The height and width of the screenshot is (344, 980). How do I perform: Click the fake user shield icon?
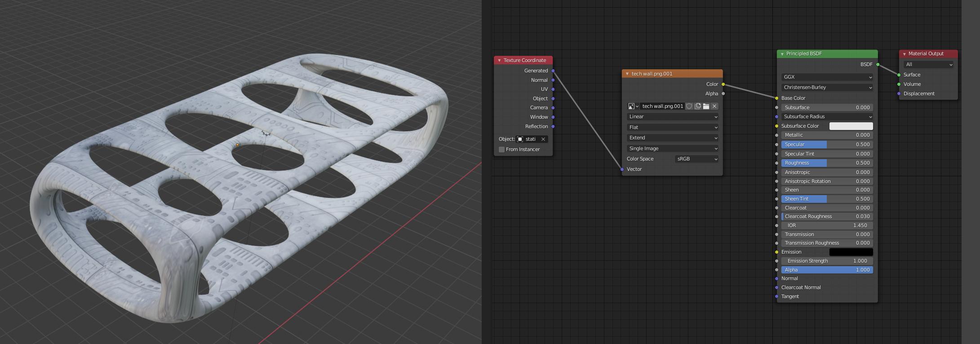(689, 106)
